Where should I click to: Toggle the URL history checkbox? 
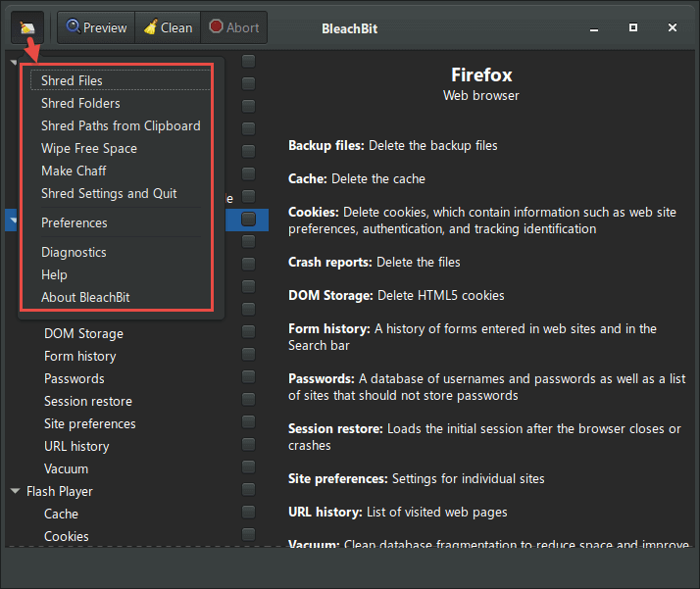(249, 444)
